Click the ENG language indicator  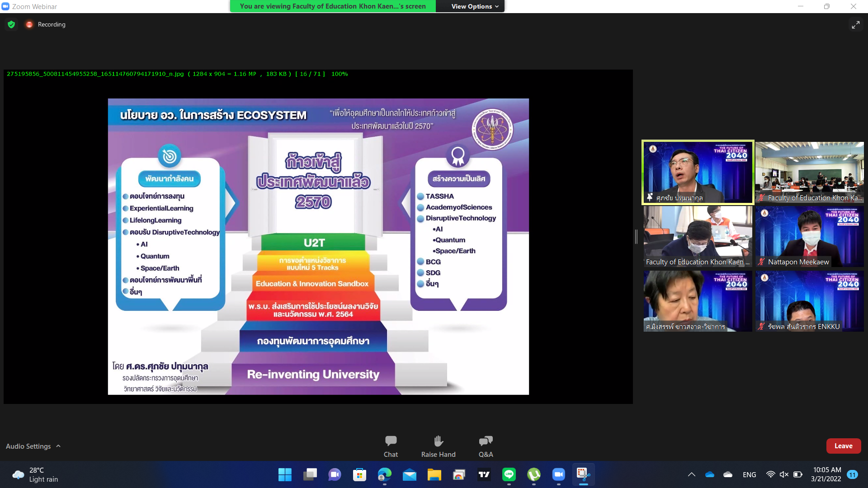[749, 474]
